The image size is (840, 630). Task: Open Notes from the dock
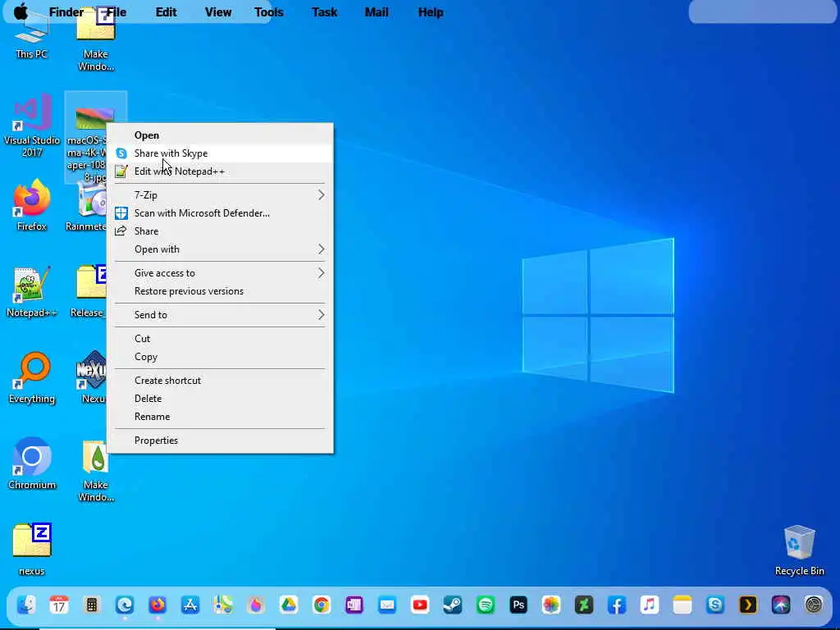coord(682,605)
